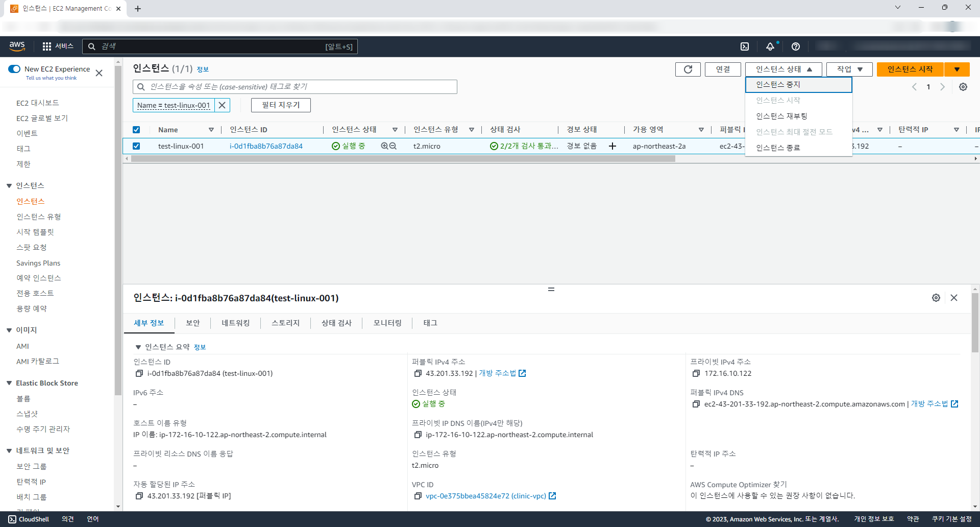Open 탄력적 IP sidebar link
This screenshot has height=527, width=980.
pyautogui.click(x=31, y=482)
